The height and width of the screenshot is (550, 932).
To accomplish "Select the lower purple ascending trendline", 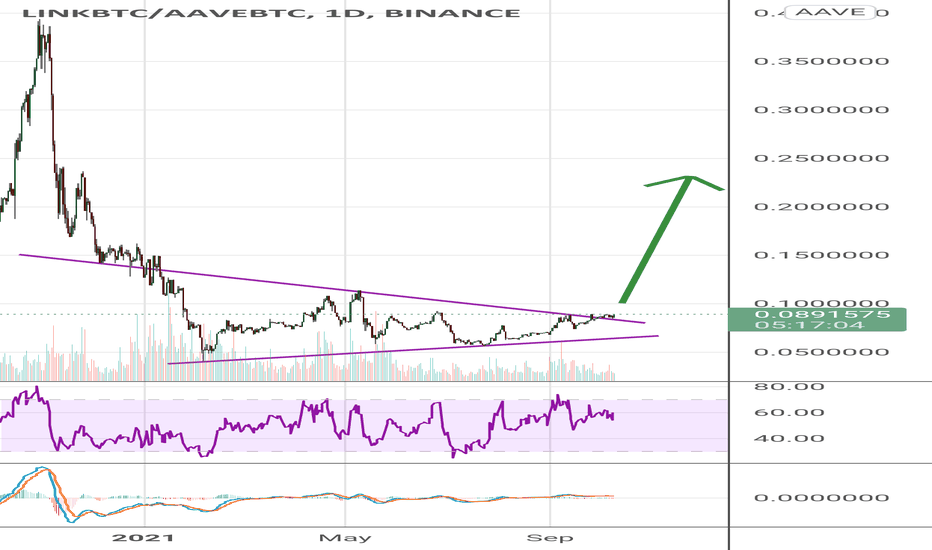I will pyautogui.click(x=414, y=350).
